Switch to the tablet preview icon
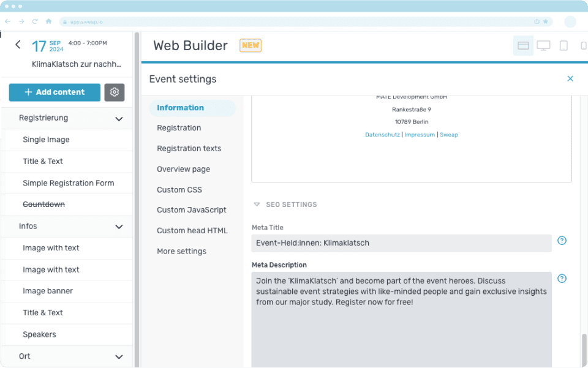The height and width of the screenshot is (368, 588). [x=563, y=45]
